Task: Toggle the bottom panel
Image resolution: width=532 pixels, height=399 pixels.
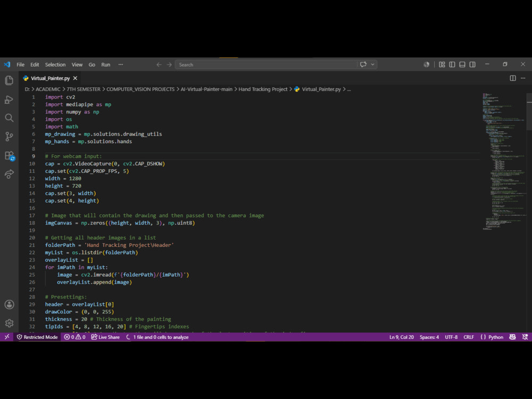Action: coord(462,64)
